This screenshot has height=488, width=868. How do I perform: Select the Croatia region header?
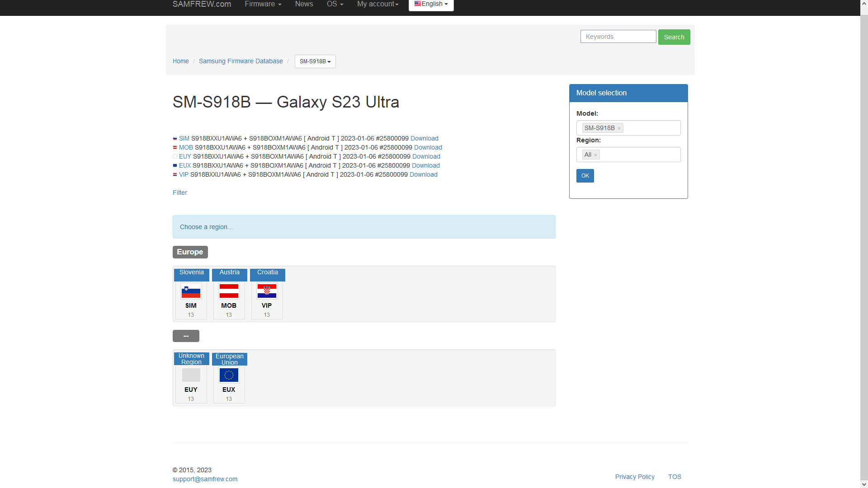268,274
